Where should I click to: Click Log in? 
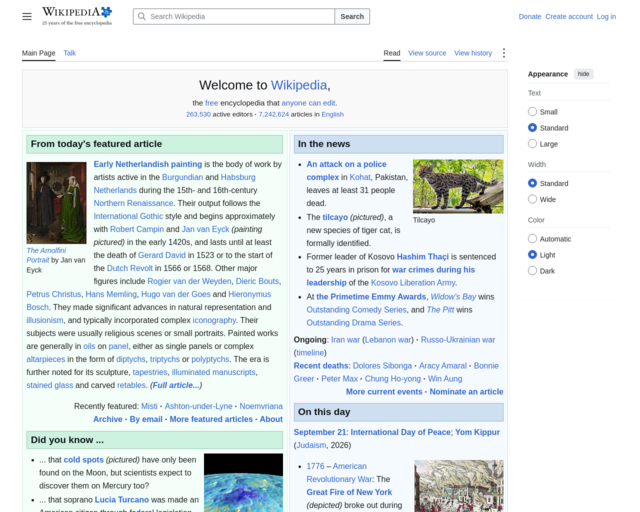606,16
